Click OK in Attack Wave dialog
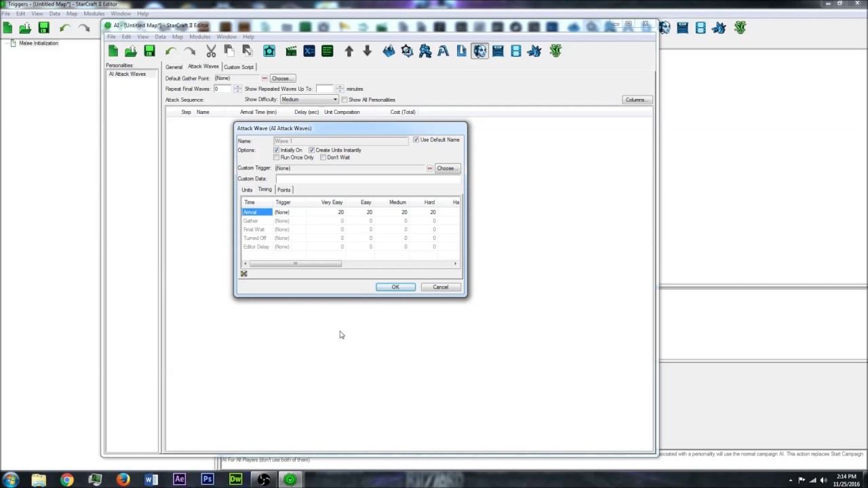868x488 pixels. [x=395, y=287]
